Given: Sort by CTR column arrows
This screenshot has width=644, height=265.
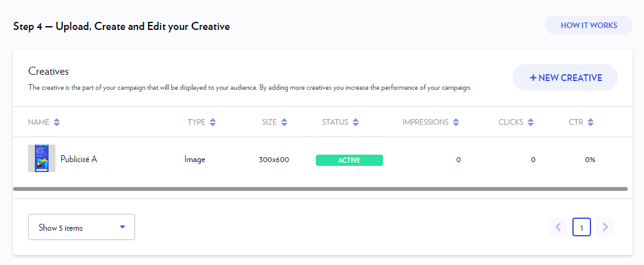Looking at the screenshot, I should coord(590,122).
